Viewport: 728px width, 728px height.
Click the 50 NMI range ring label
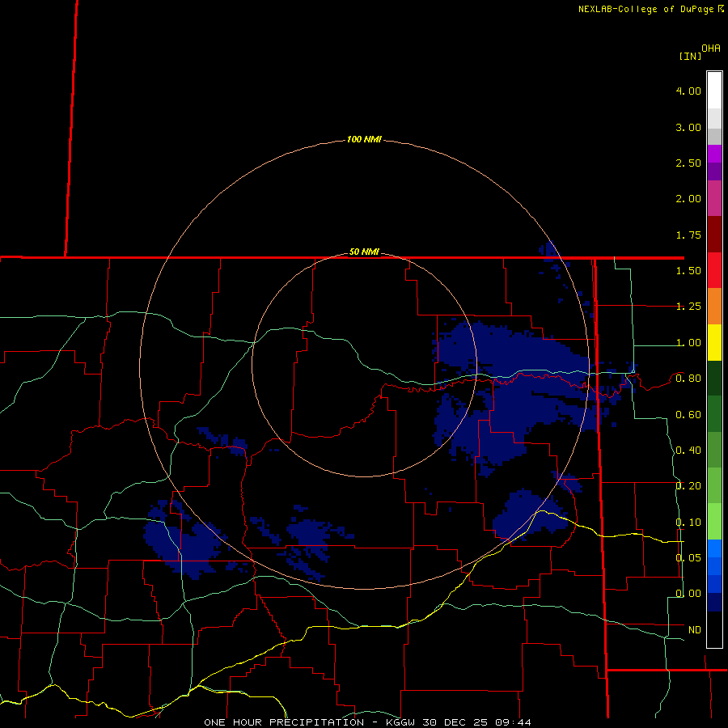tap(364, 252)
